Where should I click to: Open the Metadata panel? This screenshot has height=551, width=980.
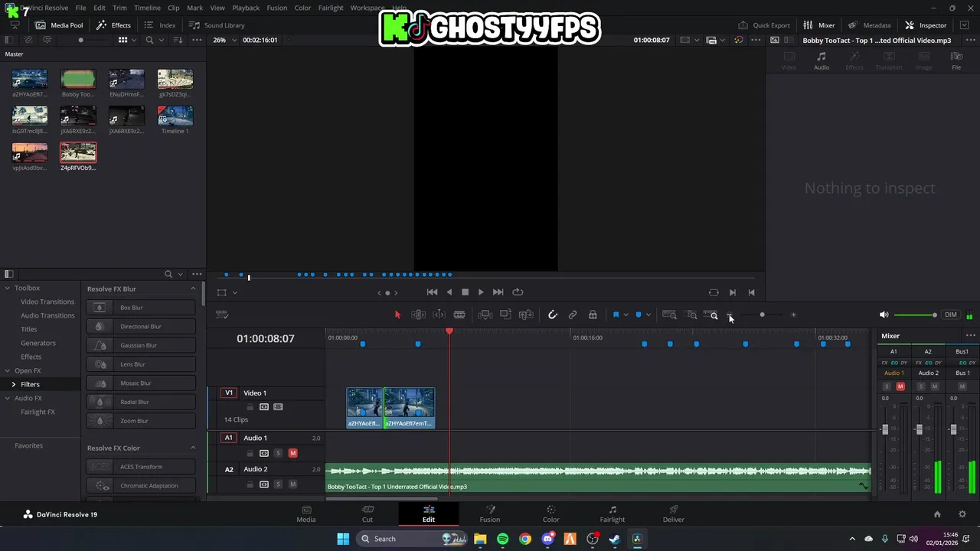pos(869,25)
